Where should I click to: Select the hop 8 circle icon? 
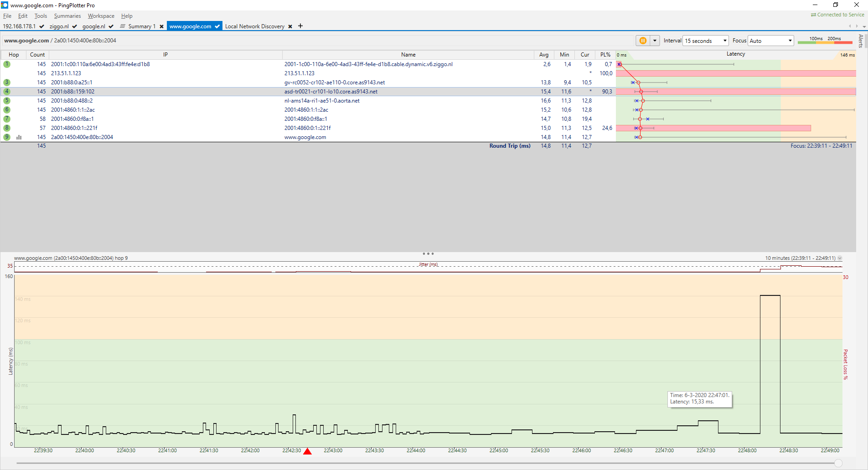tap(7, 128)
